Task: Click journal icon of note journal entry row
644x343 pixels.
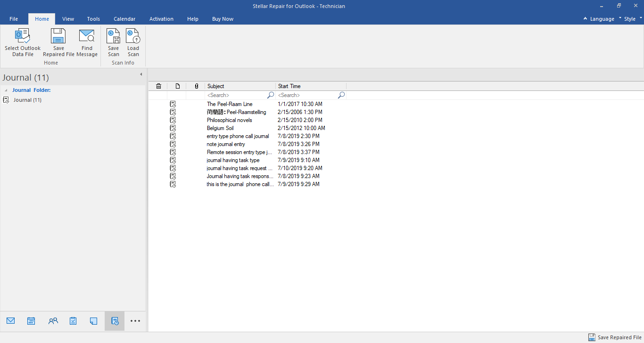Action: (173, 144)
